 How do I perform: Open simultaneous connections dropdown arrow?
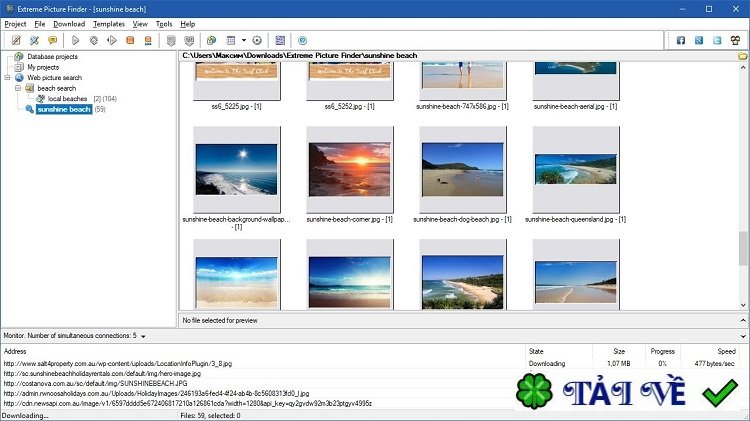[143, 336]
